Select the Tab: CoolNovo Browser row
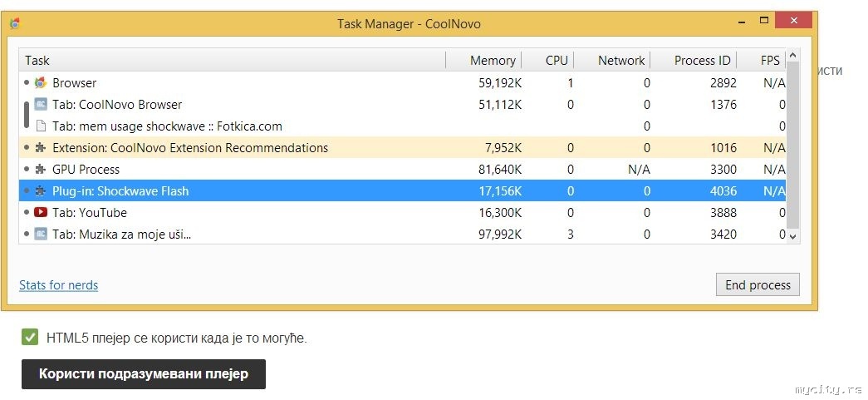868x400 pixels. 403,104
